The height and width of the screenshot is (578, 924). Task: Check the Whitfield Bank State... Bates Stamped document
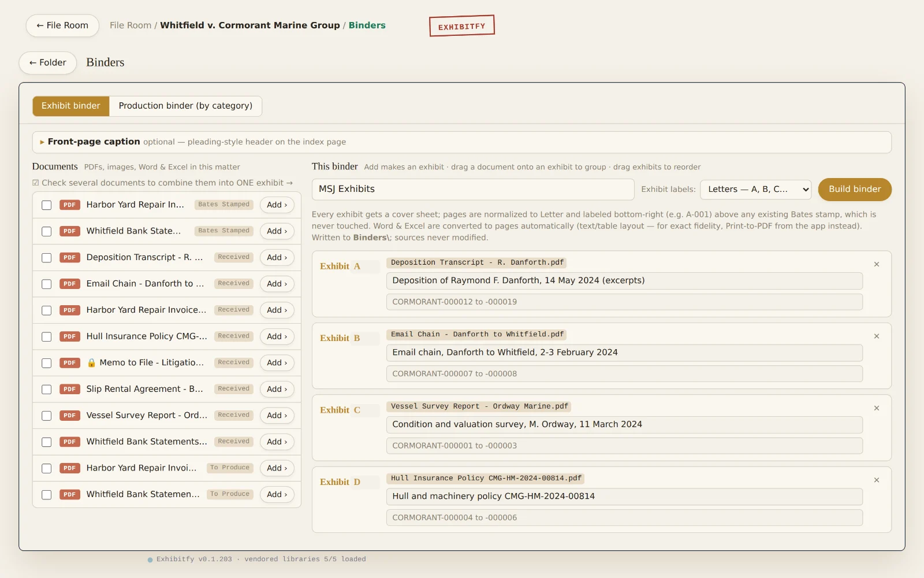[x=47, y=231]
